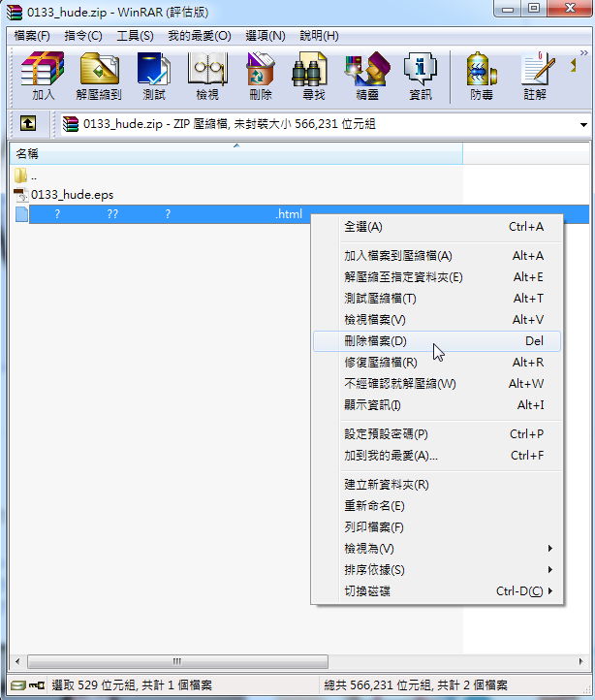595x700 pixels.
Task: Sort by the 名稱 column header
Action: [236, 153]
